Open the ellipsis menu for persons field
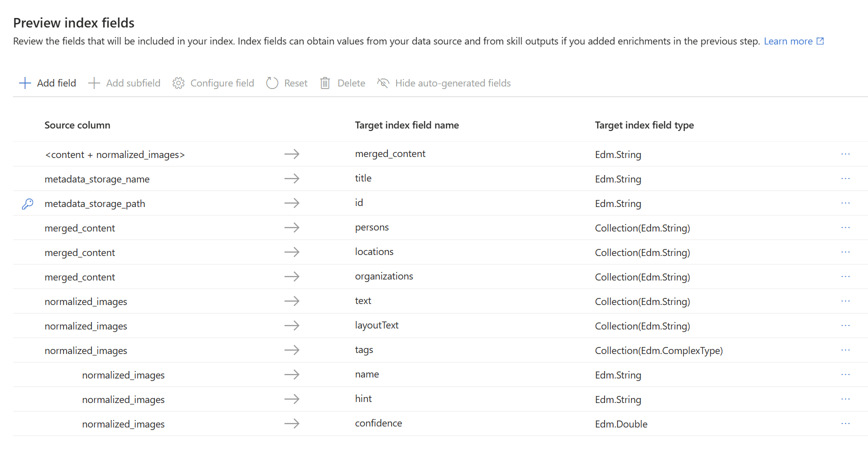The width and height of the screenshot is (868, 450). [x=845, y=227]
